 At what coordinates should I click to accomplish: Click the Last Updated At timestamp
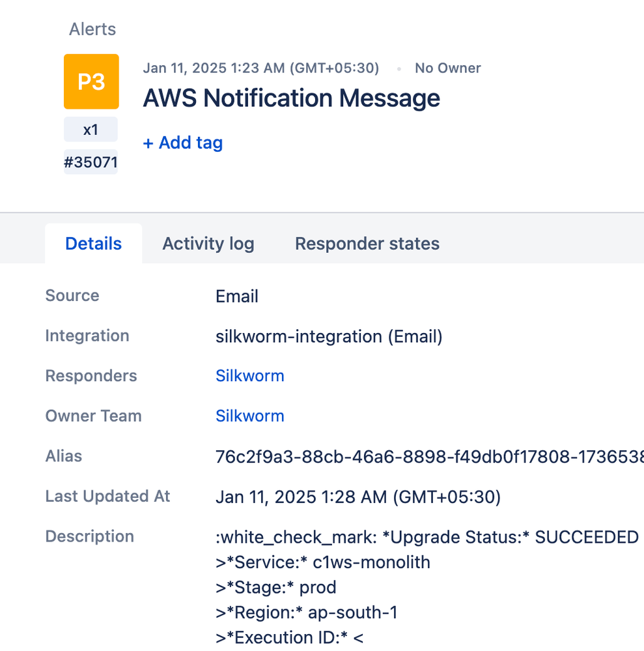click(x=357, y=497)
